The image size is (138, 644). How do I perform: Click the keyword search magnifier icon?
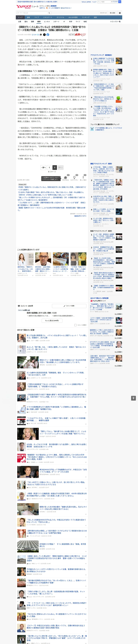[49, 13]
